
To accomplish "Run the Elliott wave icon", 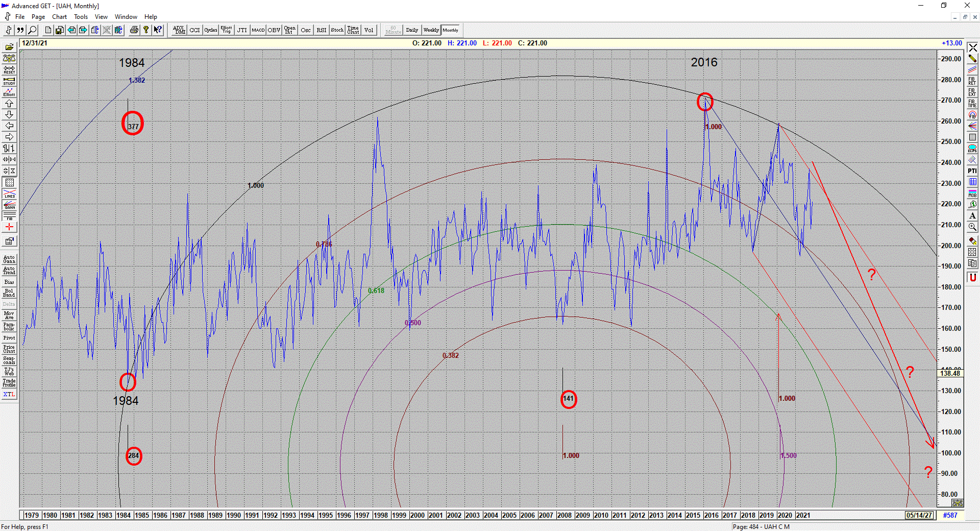I will (x=9, y=92).
